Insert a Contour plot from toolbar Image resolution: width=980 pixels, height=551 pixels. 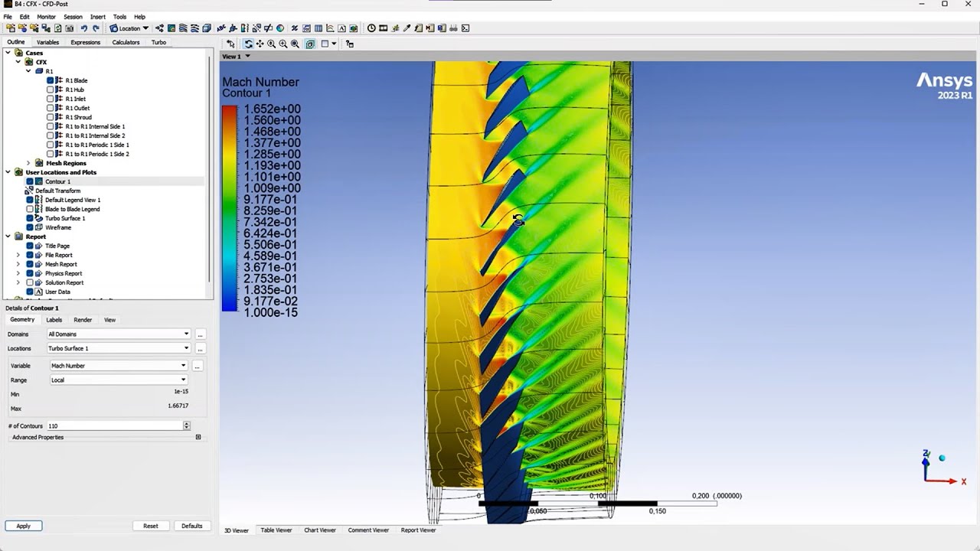click(x=171, y=28)
